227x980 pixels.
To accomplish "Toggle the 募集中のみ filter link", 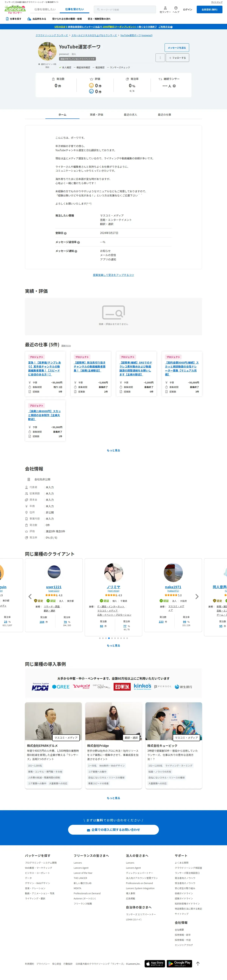I will [66, 345].
